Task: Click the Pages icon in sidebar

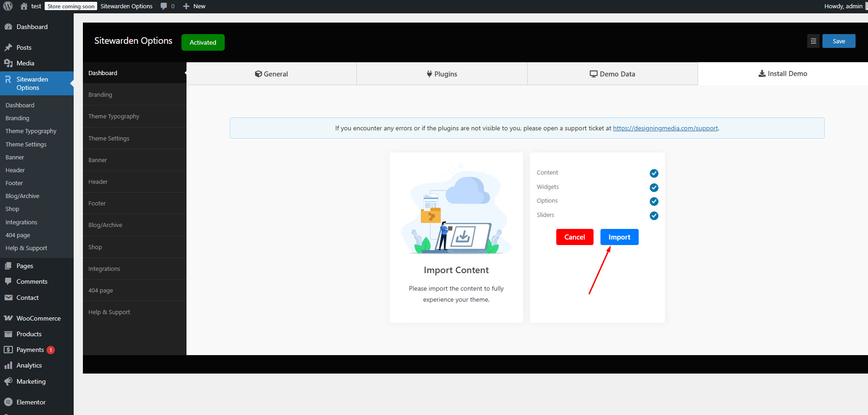Action: 8,266
